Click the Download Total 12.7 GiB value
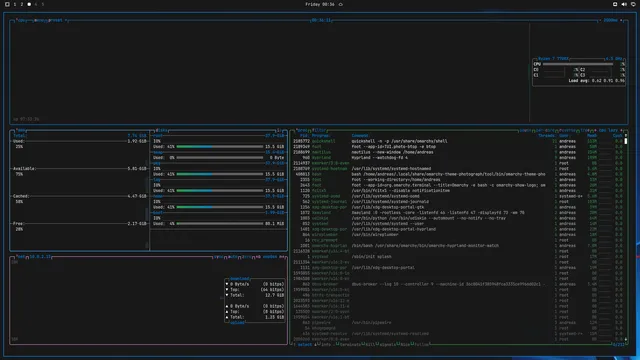Screen dimensions: 640x360 click(x=274, y=295)
